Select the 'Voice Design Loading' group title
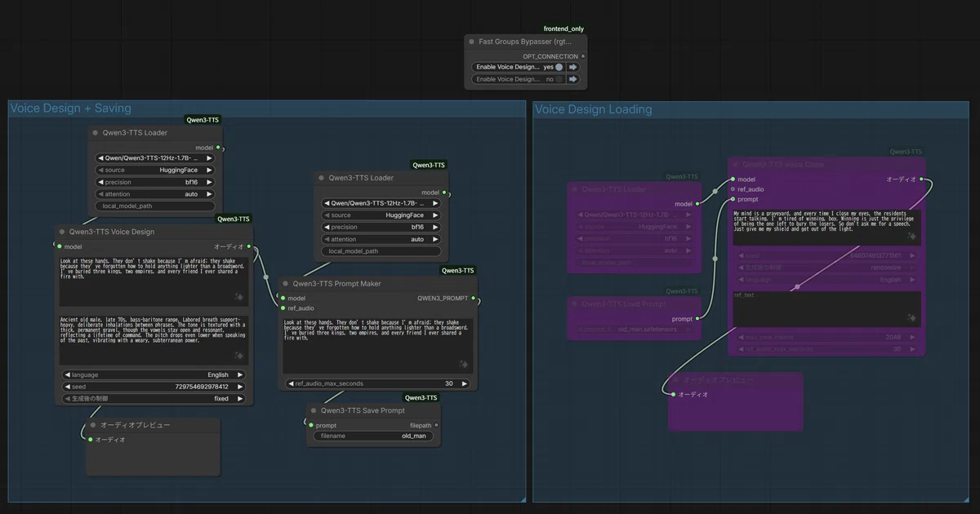Viewport: 980px width, 514px height. pyautogui.click(x=594, y=109)
